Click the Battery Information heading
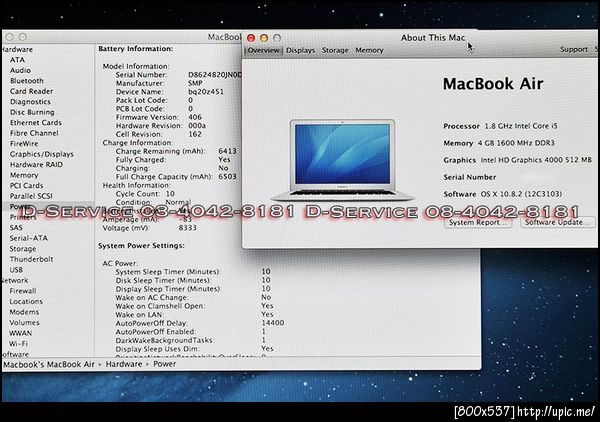The image size is (600, 422). (136, 49)
